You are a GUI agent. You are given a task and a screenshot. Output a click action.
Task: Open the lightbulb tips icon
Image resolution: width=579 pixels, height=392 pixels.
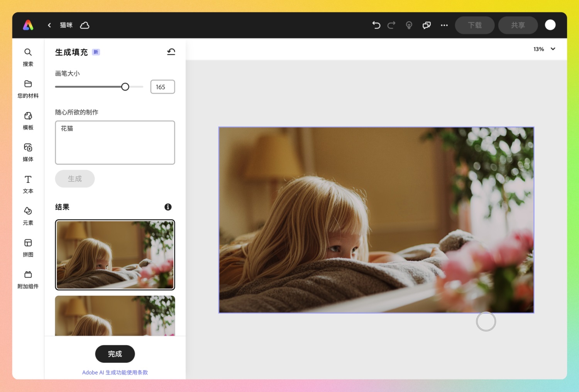tap(409, 25)
